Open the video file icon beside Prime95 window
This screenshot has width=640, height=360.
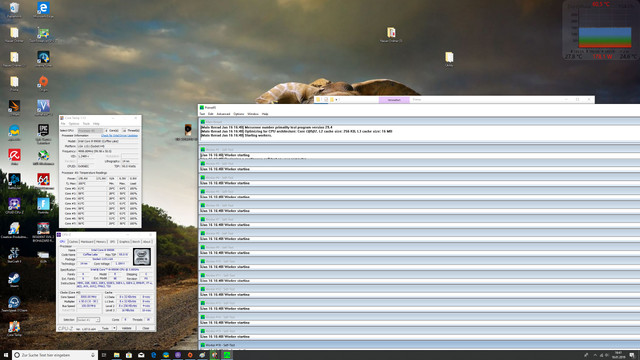188,131
